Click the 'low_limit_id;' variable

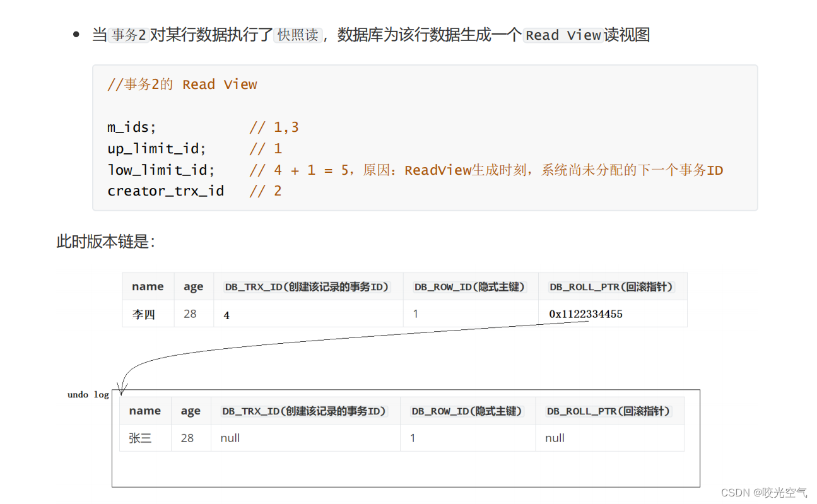tap(161, 170)
